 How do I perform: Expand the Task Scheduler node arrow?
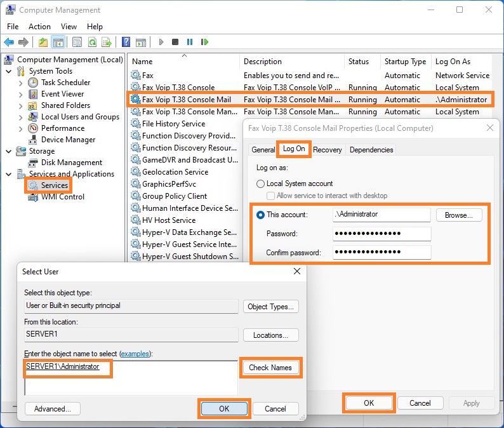click(20, 83)
